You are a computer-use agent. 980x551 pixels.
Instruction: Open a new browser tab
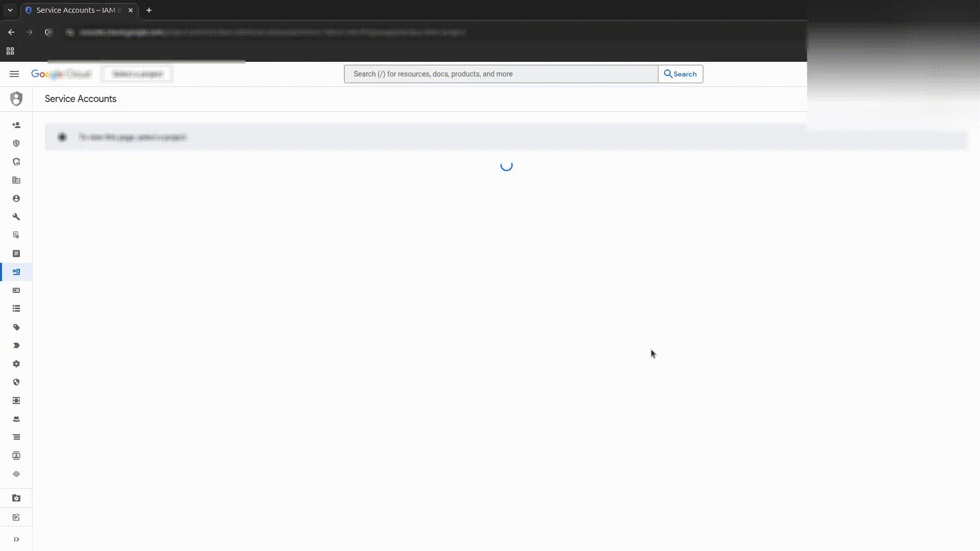[149, 10]
